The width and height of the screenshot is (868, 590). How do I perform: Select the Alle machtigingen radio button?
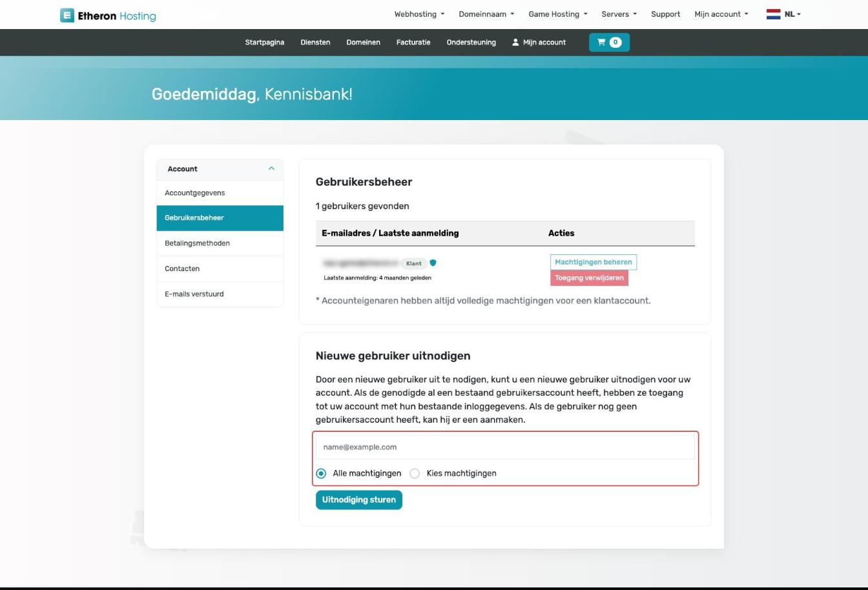[x=321, y=473]
